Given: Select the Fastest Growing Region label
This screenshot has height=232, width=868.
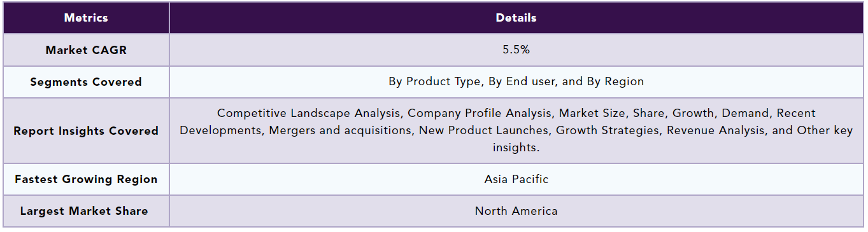Looking at the screenshot, I should 86,179.
